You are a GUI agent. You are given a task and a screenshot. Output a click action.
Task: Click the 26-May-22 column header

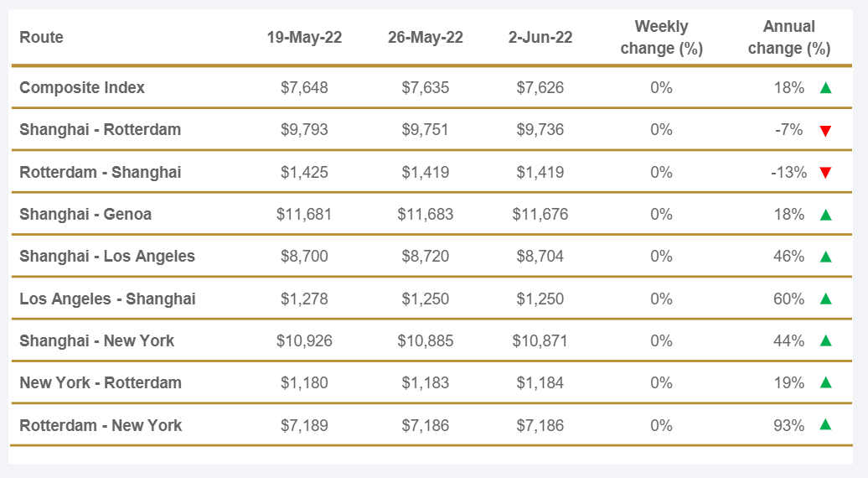pos(426,37)
